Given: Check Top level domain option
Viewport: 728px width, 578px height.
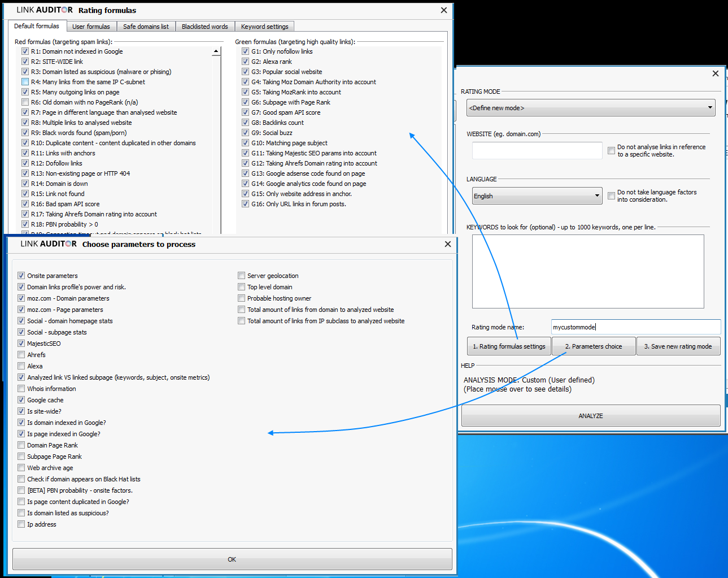Looking at the screenshot, I should coord(241,287).
